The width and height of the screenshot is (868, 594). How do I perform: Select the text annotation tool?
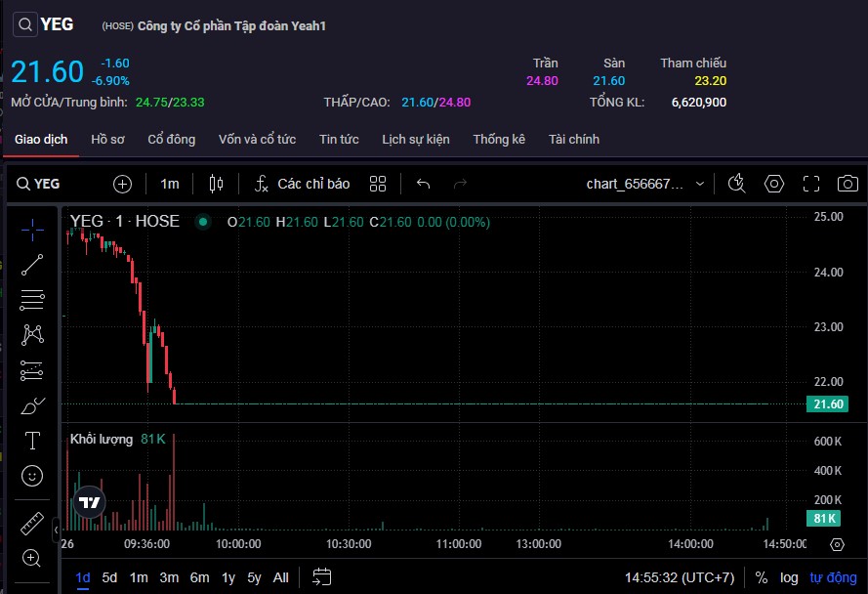(x=32, y=441)
